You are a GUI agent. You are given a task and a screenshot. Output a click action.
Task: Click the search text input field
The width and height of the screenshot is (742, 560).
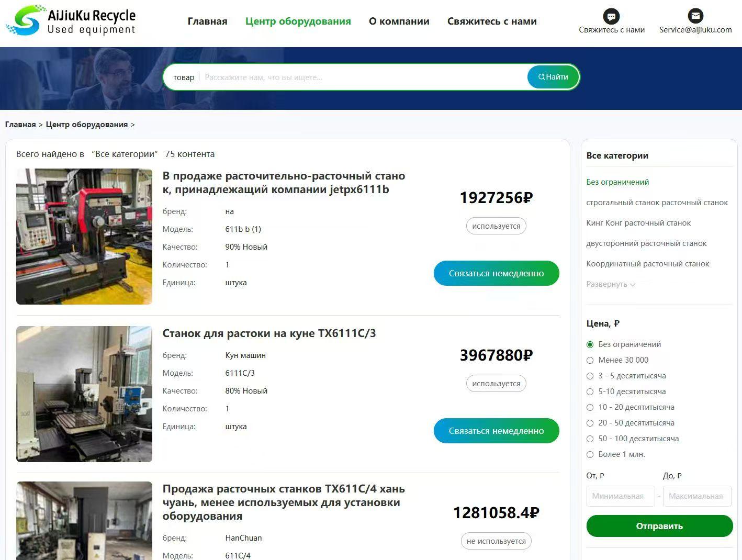point(361,77)
